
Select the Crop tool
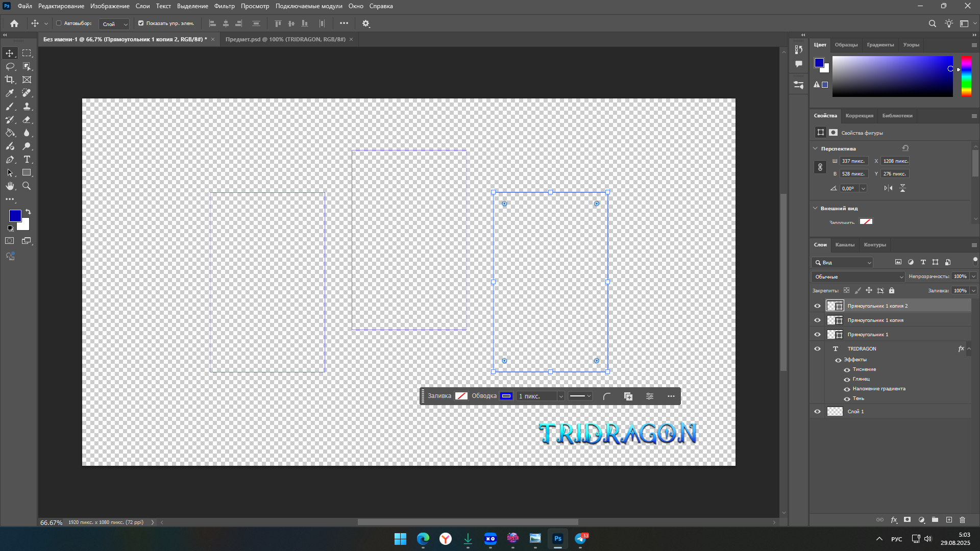point(10,80)
